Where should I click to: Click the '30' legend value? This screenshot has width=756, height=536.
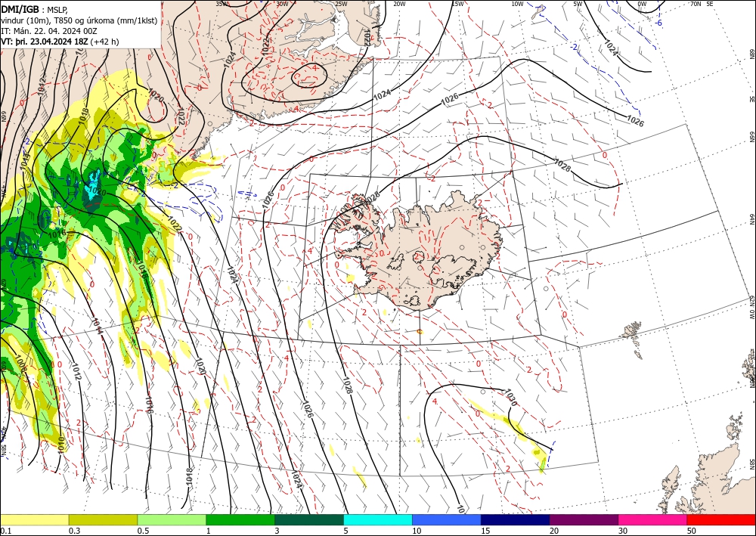(x=624, y=531)
